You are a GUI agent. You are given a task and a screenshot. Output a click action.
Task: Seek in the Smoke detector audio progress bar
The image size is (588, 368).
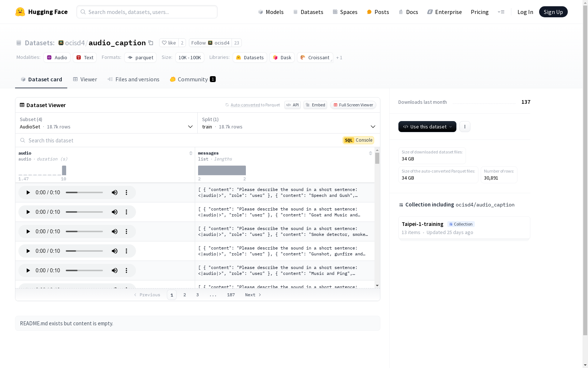tap(84, 231)
